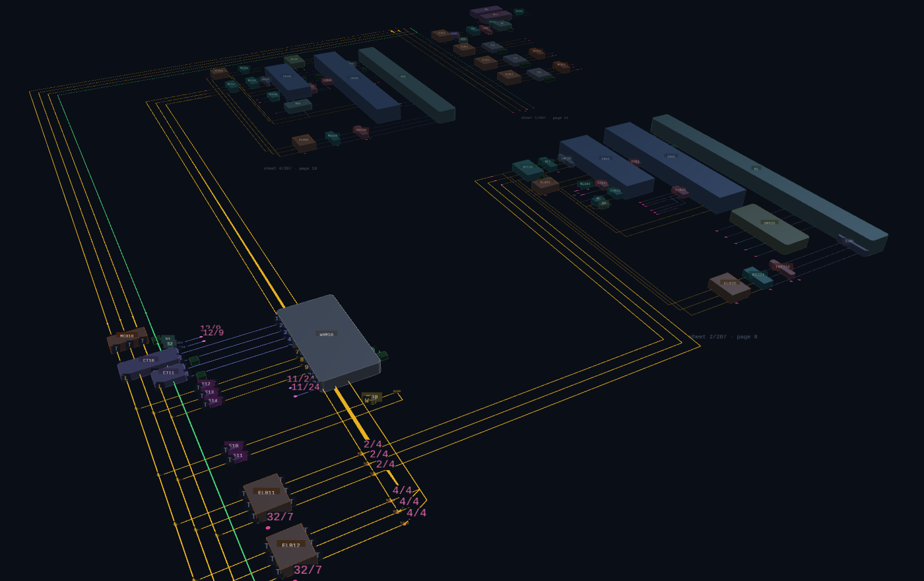Follow the 11/24 cross-reference label
This screenshot has height=581, width=924.
coord(306,387)
